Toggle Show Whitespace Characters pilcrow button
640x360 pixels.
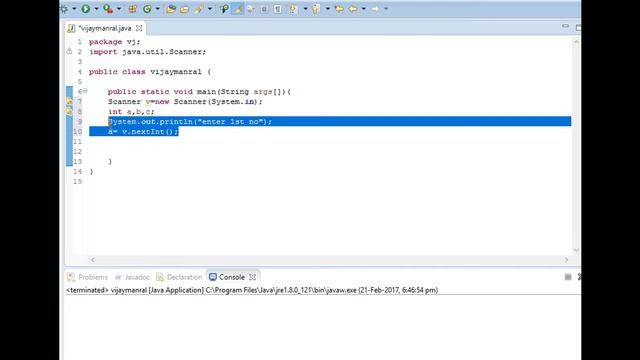click(278, 9)
